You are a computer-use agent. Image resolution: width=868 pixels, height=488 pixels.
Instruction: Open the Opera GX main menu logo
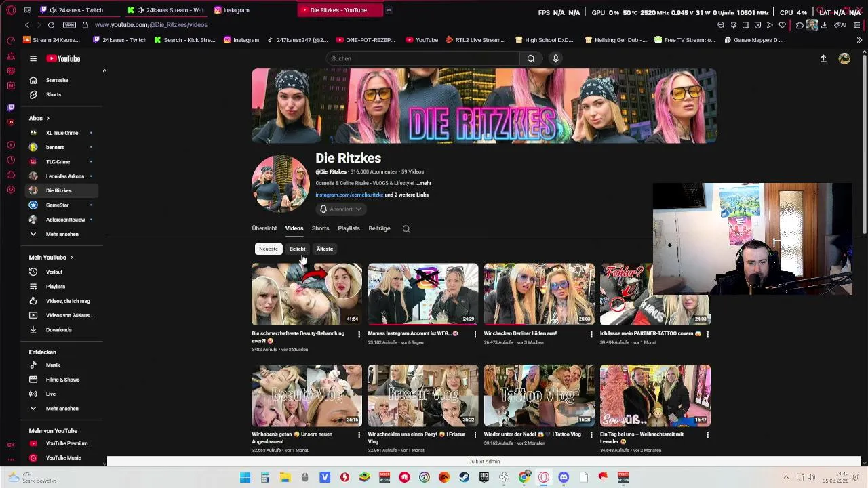coord(11,10)
